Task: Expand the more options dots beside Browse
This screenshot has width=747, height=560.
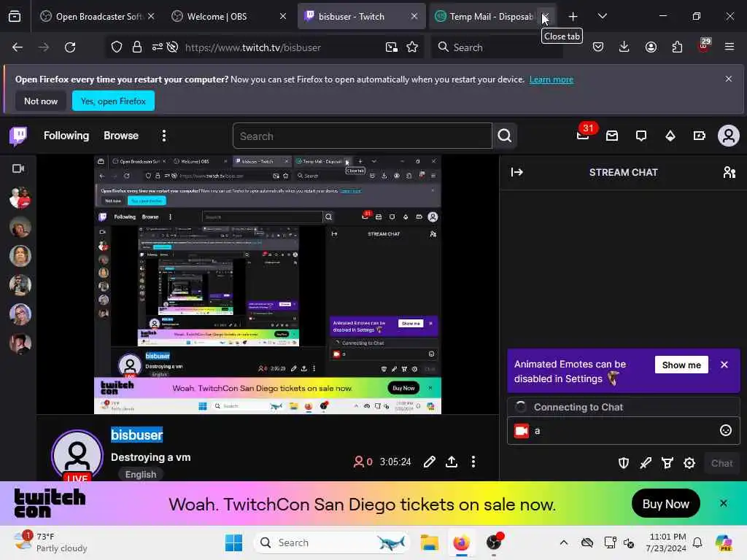Action: pyautogui.click(x=164, y=136)
